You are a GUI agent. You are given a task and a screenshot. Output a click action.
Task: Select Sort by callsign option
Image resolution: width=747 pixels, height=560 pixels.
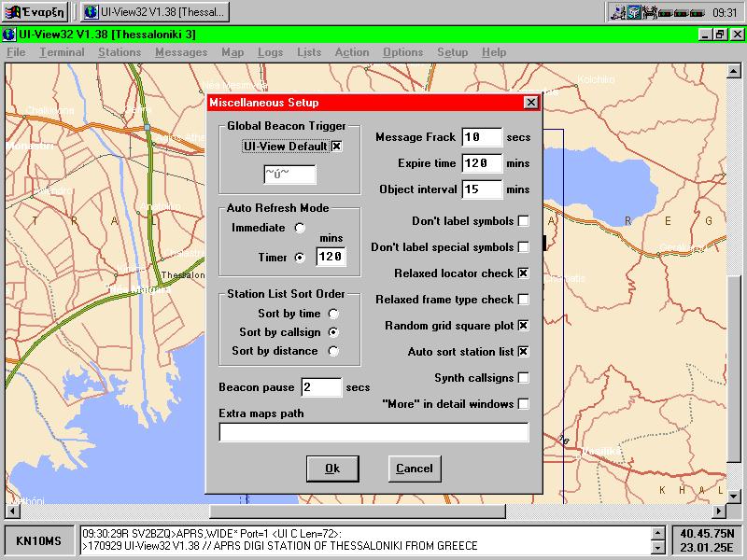[x=333, y=332]
